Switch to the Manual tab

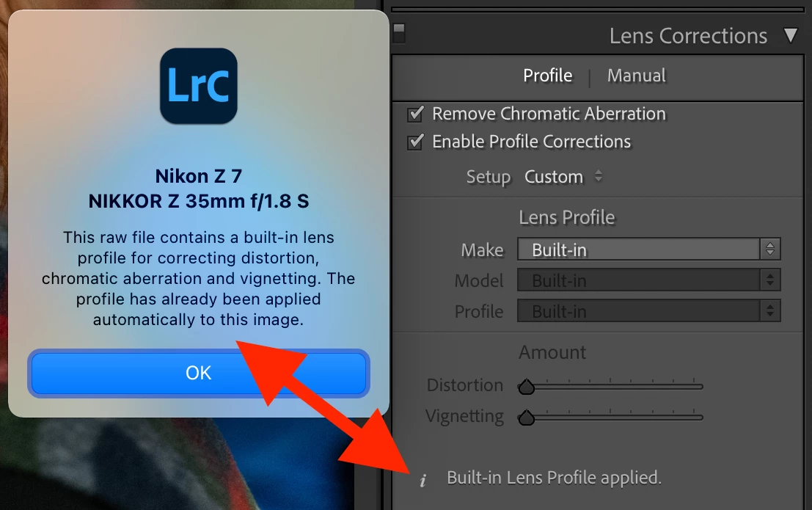(637, 76)
